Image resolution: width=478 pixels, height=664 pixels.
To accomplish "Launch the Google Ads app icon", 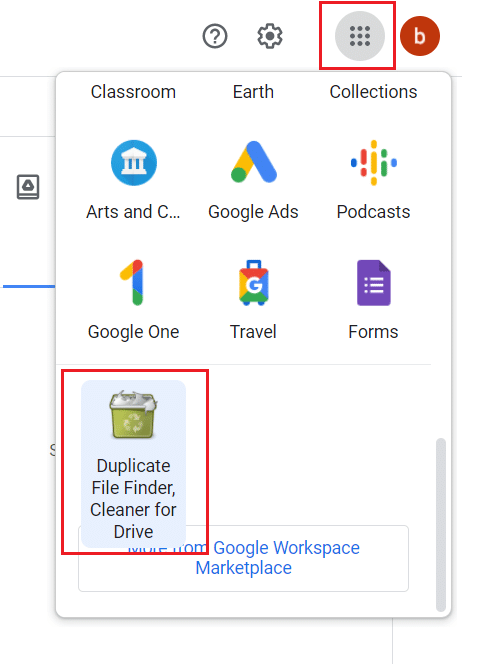I will tap(254, 162).
